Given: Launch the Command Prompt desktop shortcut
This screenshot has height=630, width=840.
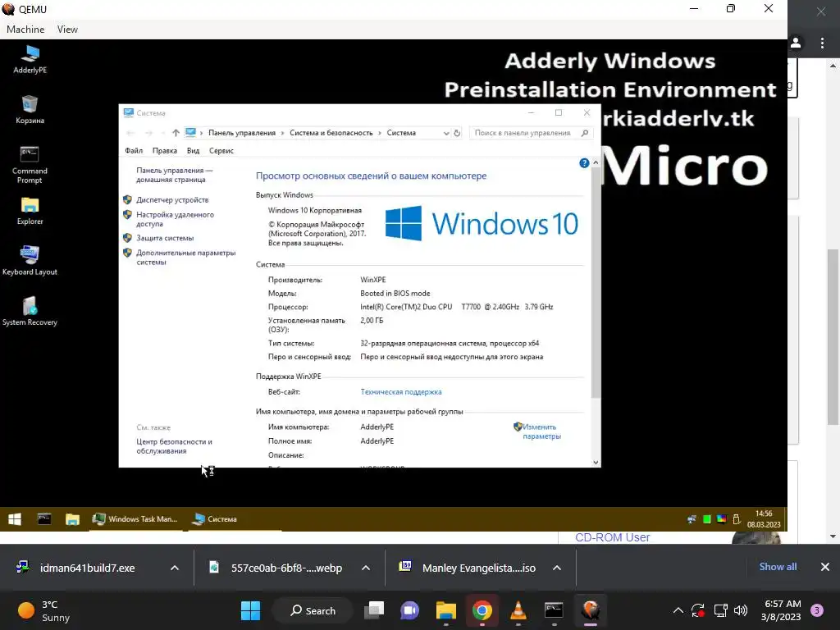Looking at the screenshot, I should (30, 164).
